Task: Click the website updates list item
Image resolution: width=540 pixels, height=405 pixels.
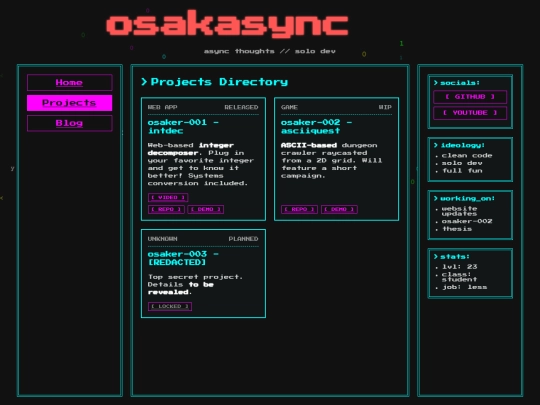Action: coord(459,211)
